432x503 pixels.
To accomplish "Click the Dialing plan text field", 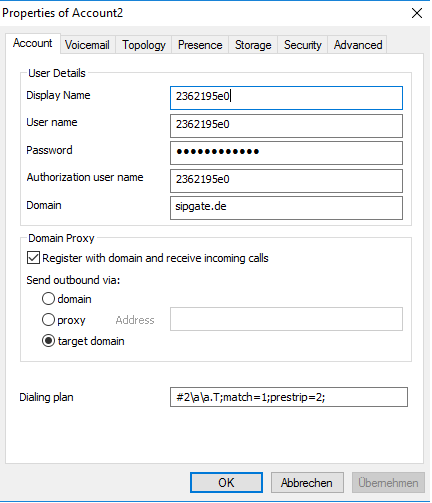I will pyautogui.click(x=289, y=397).
